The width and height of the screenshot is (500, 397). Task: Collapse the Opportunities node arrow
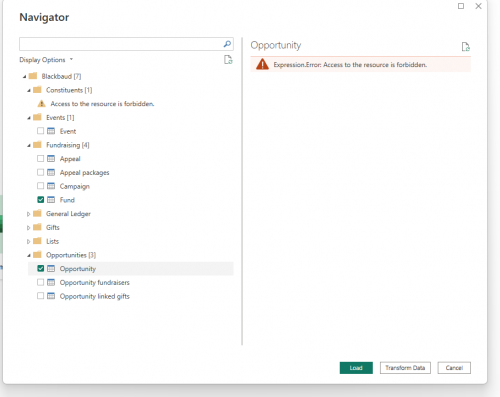click(x=29, y=256)
